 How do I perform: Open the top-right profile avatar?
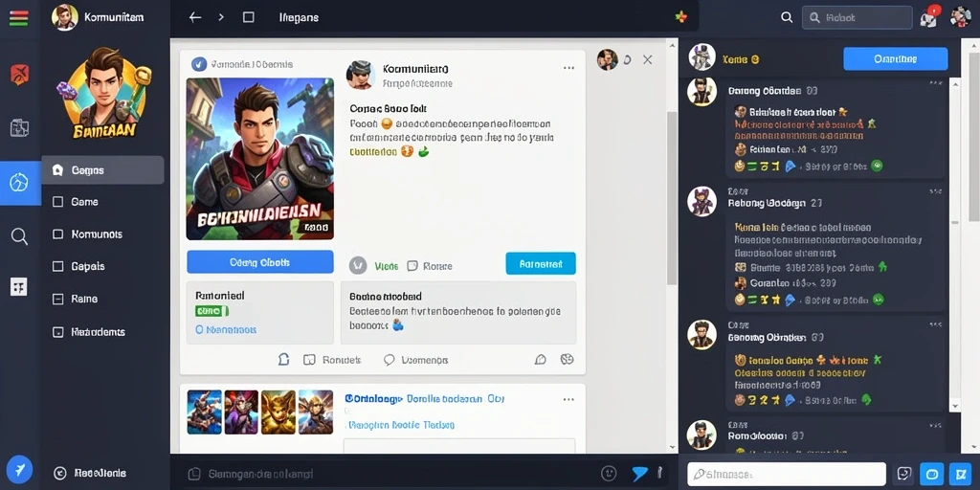click(961, 17)
